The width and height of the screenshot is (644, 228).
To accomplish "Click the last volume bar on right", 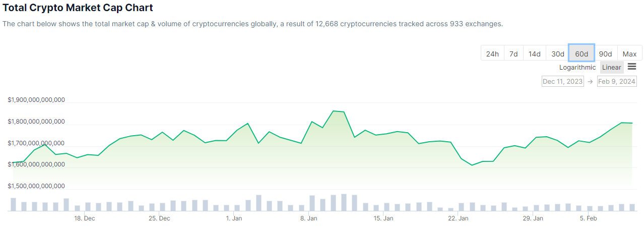I will (x=632, y=207).
